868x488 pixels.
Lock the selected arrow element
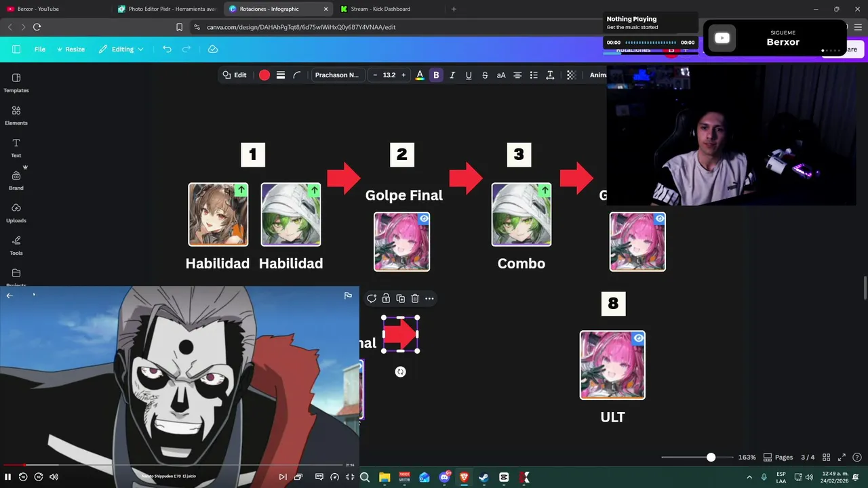pos(386,298)
